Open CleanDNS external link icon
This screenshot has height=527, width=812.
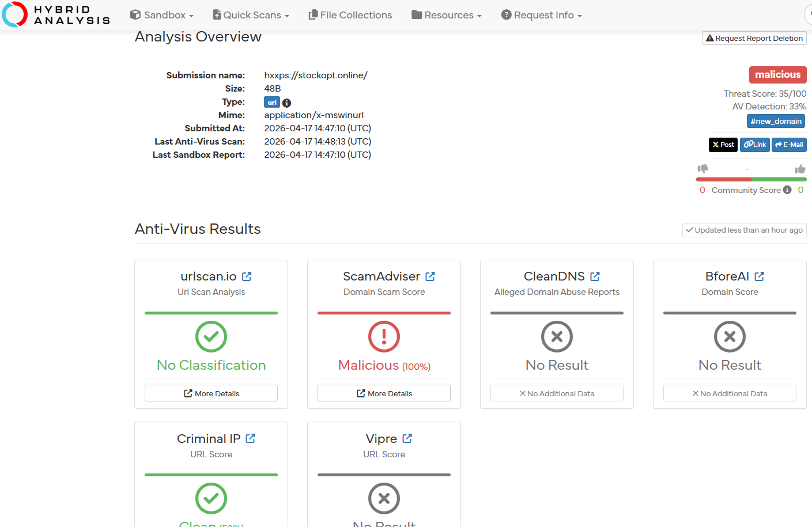point(595,276)
